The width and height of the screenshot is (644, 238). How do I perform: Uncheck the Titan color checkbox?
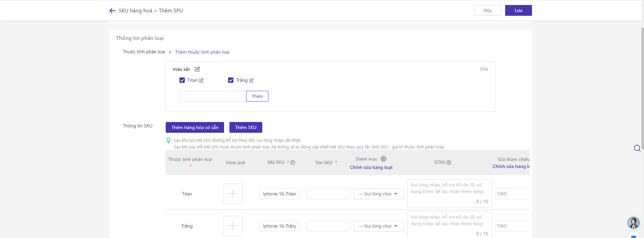click(x=182, y=80)
